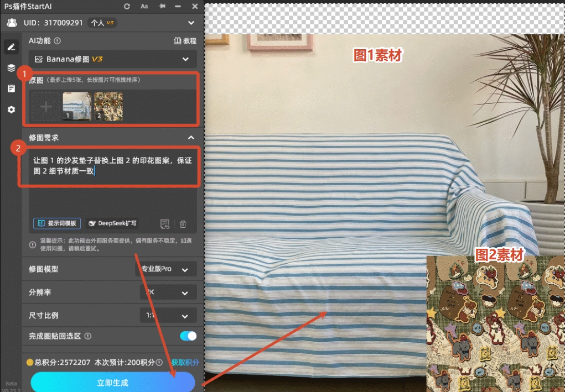Collapse the 修图需求 section
Screen dimensions: 565x392
(x=191, y=138)
